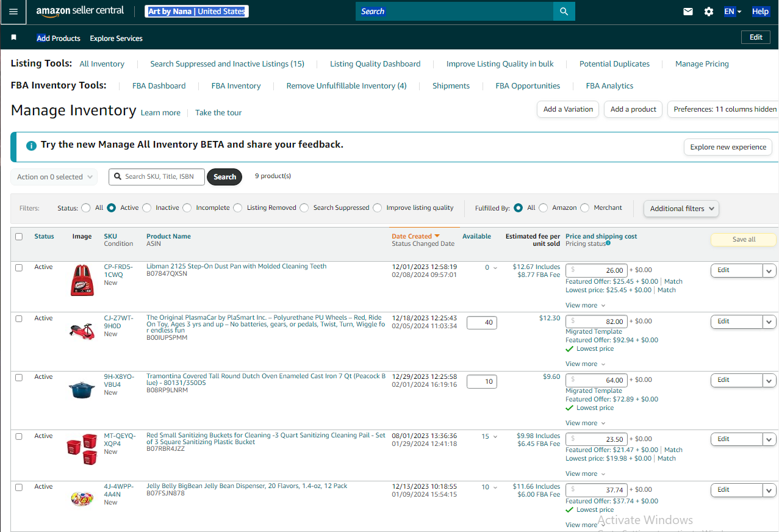Select the Jelly Belly row checkbox
Screen dimensions: 779x532
[x=19, y=487]
